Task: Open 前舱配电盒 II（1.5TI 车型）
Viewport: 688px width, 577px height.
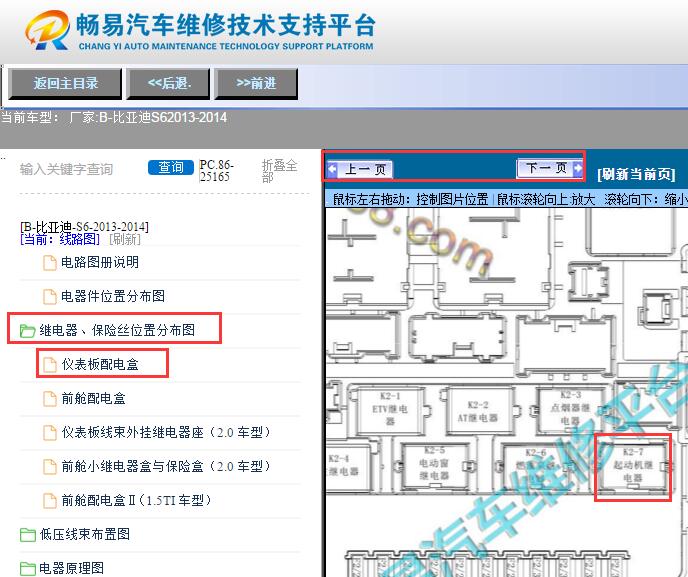Action: point(136,500)
